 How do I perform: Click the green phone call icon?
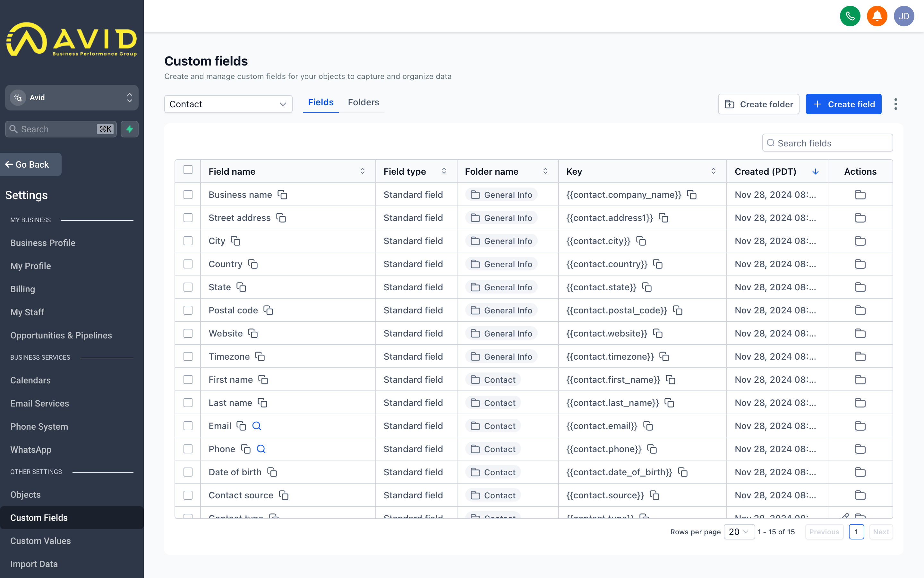click(x=850, y=16)
